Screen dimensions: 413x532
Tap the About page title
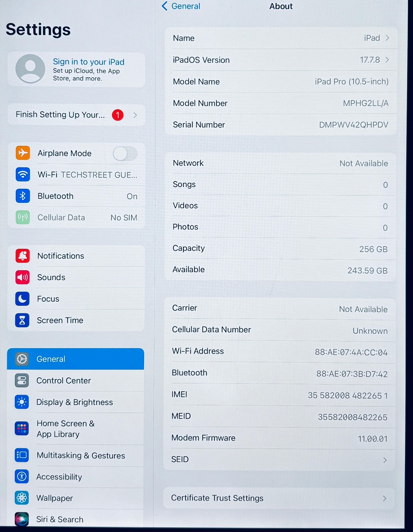(x=281, y=6)
